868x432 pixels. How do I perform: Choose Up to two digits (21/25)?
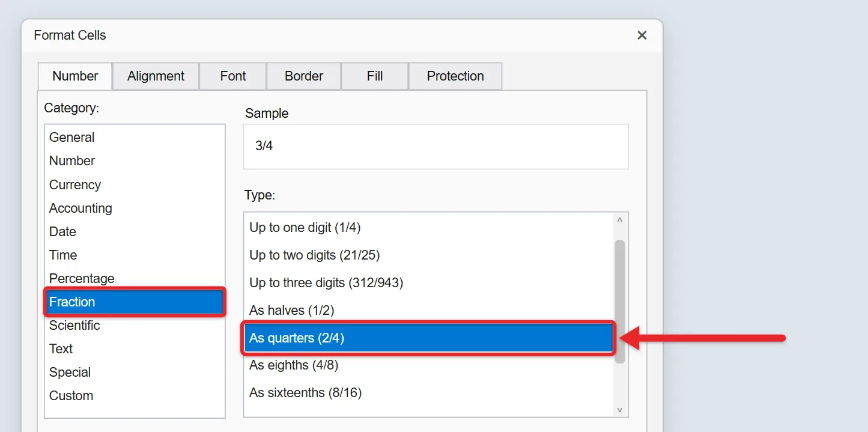click(x=428, y=255)
